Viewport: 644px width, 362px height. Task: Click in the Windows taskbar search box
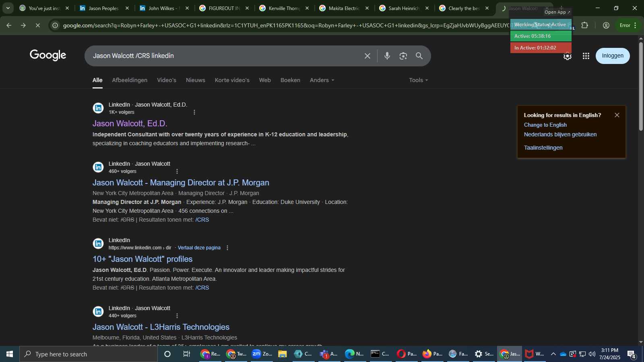coord(89,354)
